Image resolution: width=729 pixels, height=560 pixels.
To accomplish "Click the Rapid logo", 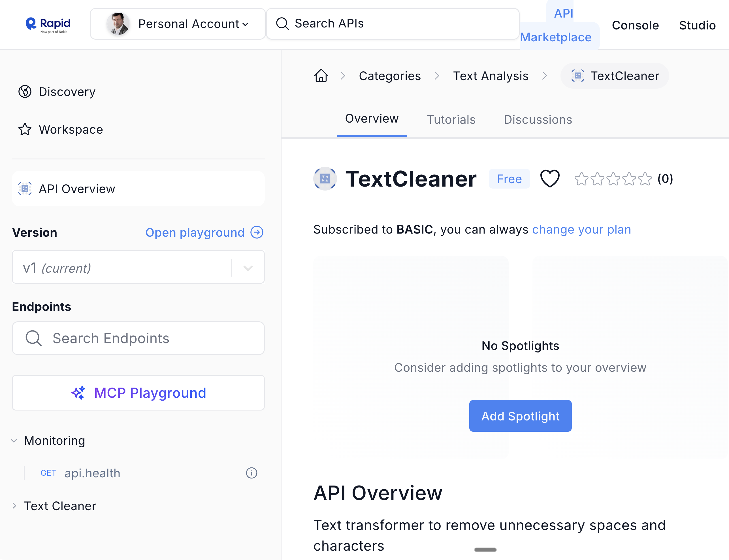I will point(48,25).
